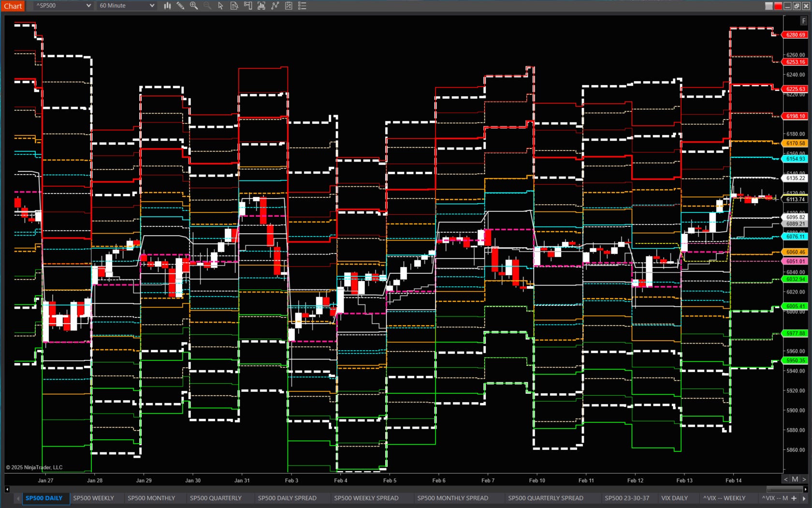Activate the Zoom In tool
The image size is (812, 508).
pos(194,6)
